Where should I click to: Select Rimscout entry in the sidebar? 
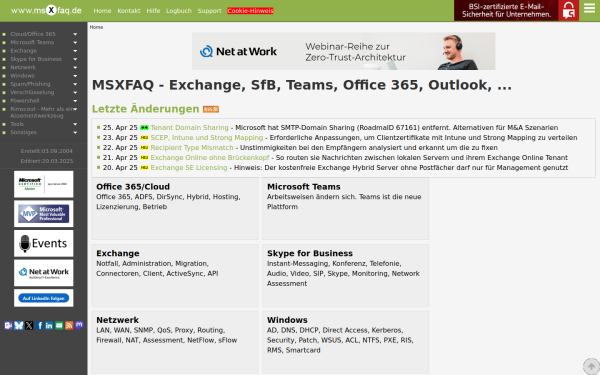[42, 112]
